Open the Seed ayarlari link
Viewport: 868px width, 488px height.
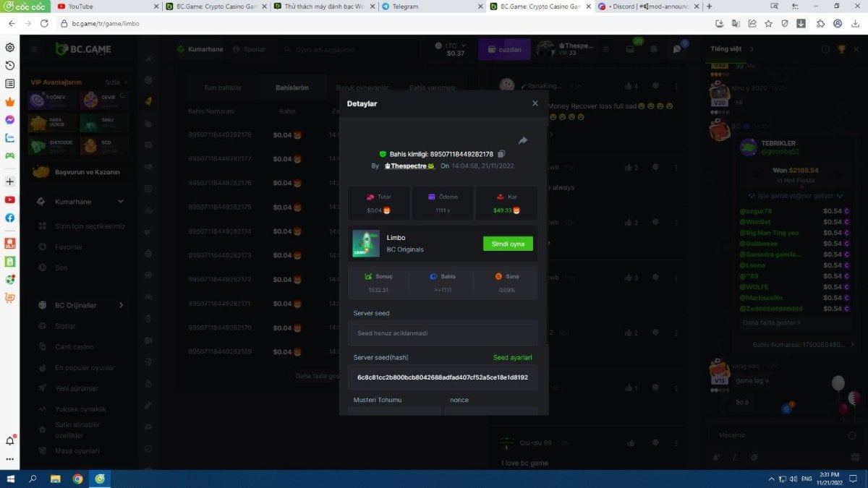tap(512, 358)
